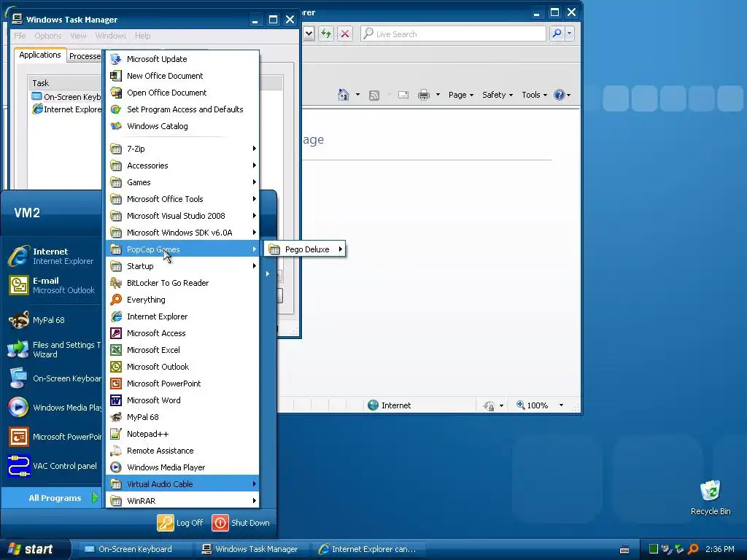Click the system clock 2:36 PM
Image resolution: width=747 pixels, height=560 pixels.
pos(720,549)
